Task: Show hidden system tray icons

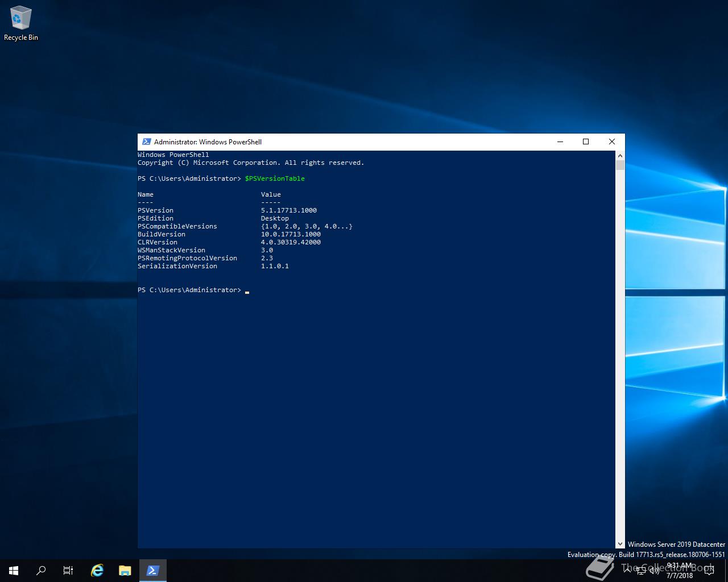Action: (x=627, y=571)
